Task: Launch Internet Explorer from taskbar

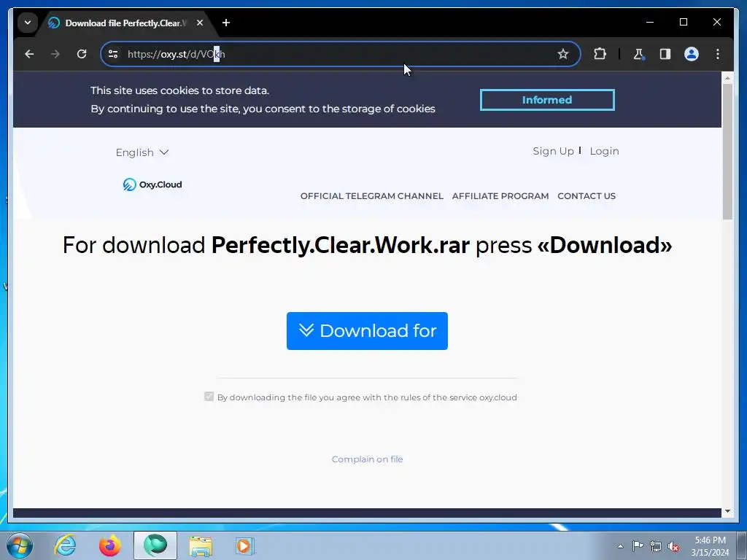Action: click(65, 545)
